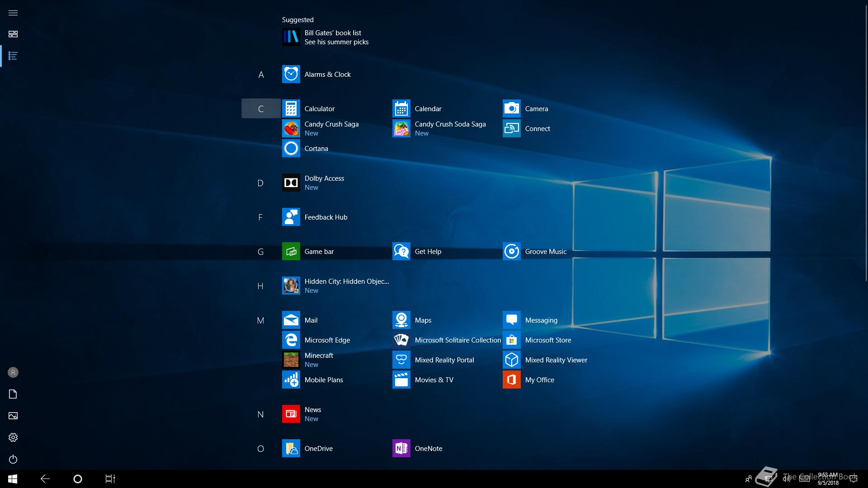Click the Cortana circle on taskbar

point(78,479)
